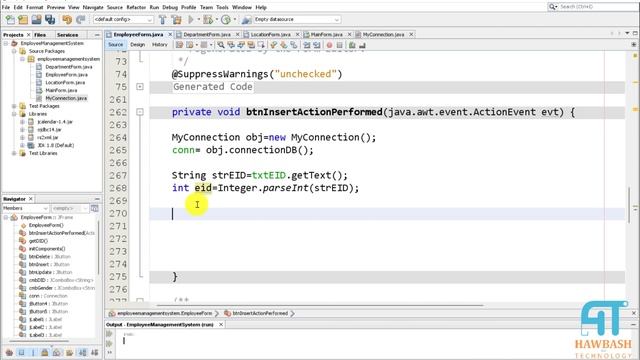Click the editor horizontal scrollbar
This screenshot has height=360, width=640.
(x=320, y=305)
